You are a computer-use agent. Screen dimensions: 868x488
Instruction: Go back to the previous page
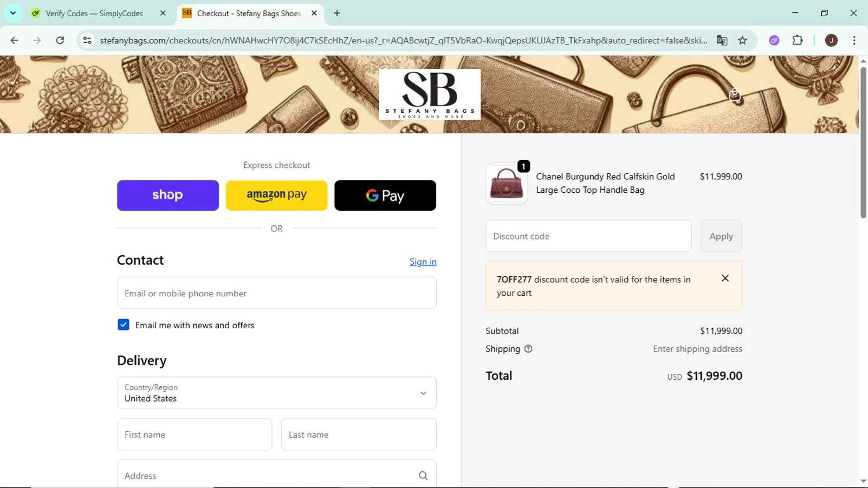point(14,41)
